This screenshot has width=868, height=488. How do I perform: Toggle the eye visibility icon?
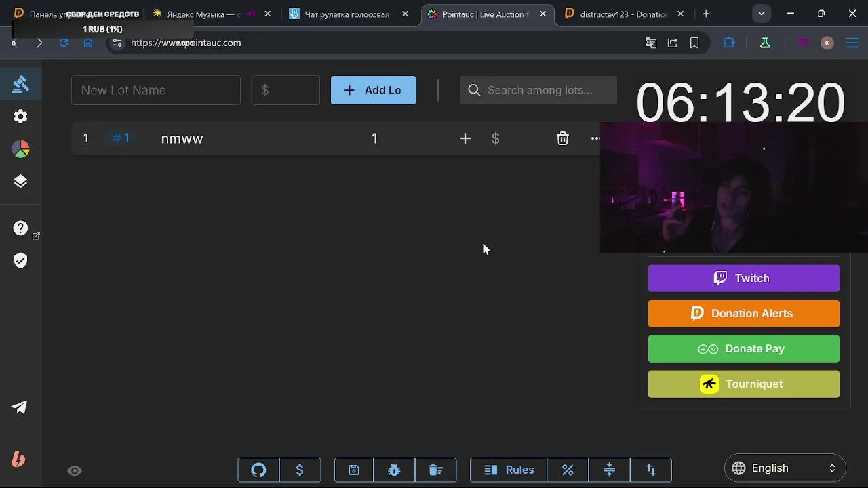click(75, 471)
